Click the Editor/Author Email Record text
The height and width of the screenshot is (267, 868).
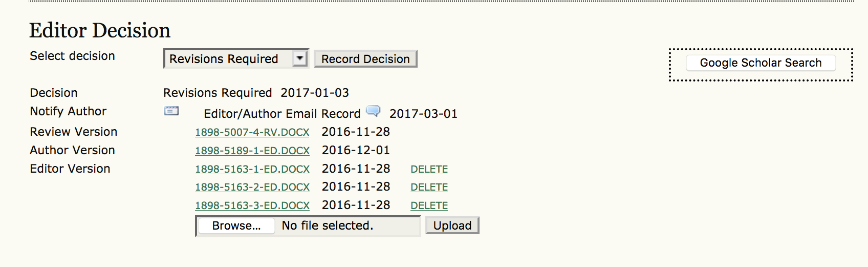282,114
